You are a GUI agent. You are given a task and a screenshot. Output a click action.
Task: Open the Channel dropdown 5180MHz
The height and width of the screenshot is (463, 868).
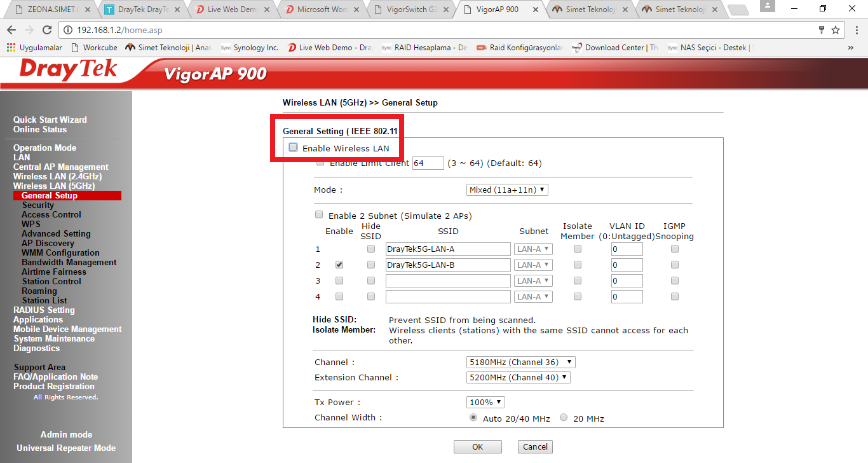pos(520,362)
